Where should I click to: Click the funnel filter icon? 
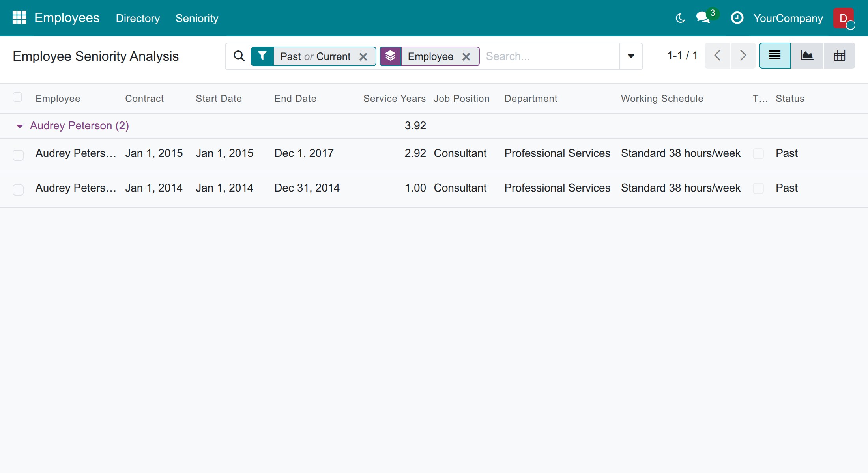pos(262,56)
